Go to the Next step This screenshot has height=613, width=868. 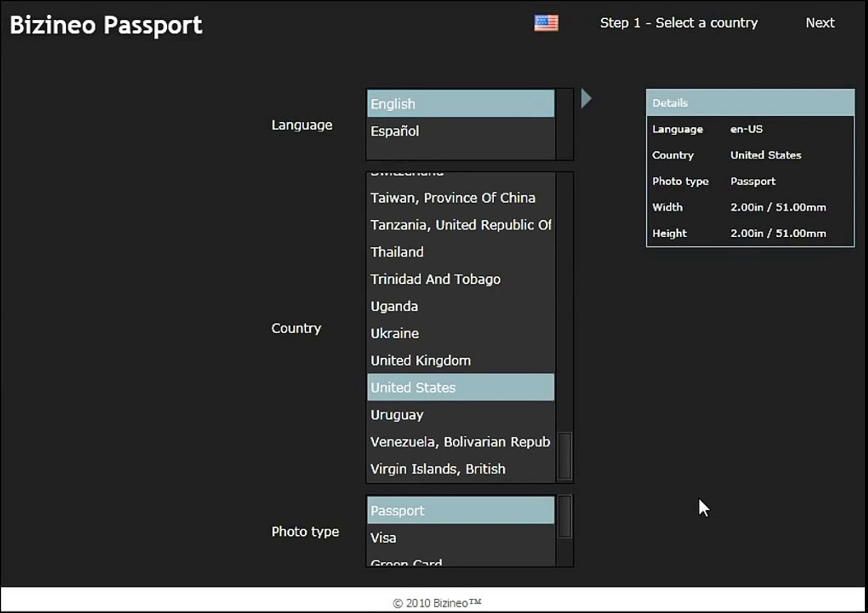click(x=820, y=23)
